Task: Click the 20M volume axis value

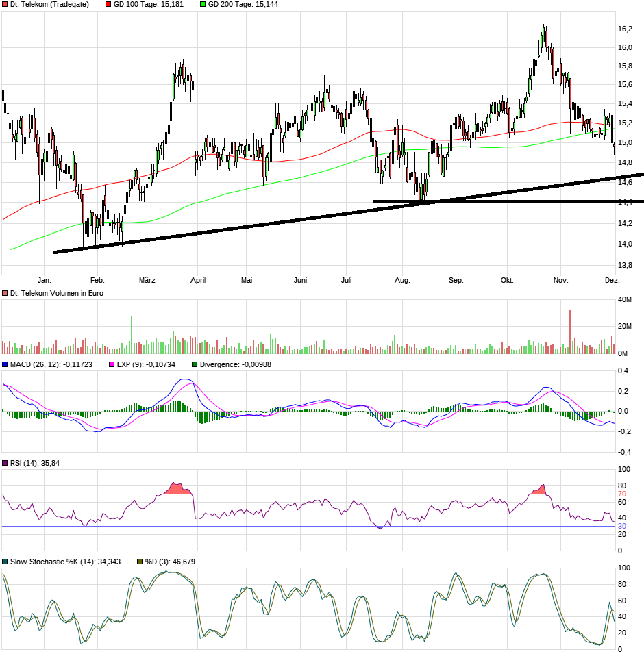Action: click(625, 327)
